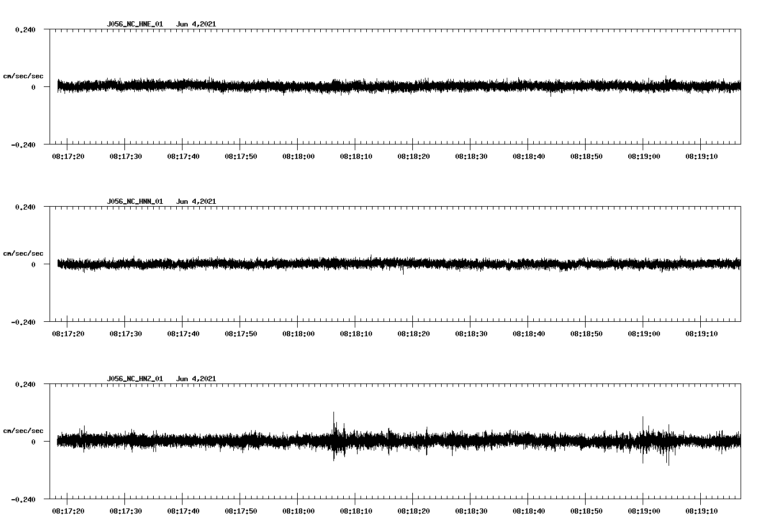Click the Jun 4,2021 date on HNZ plot
This screenshot has width=782, height=532.
tap(196, 379)
